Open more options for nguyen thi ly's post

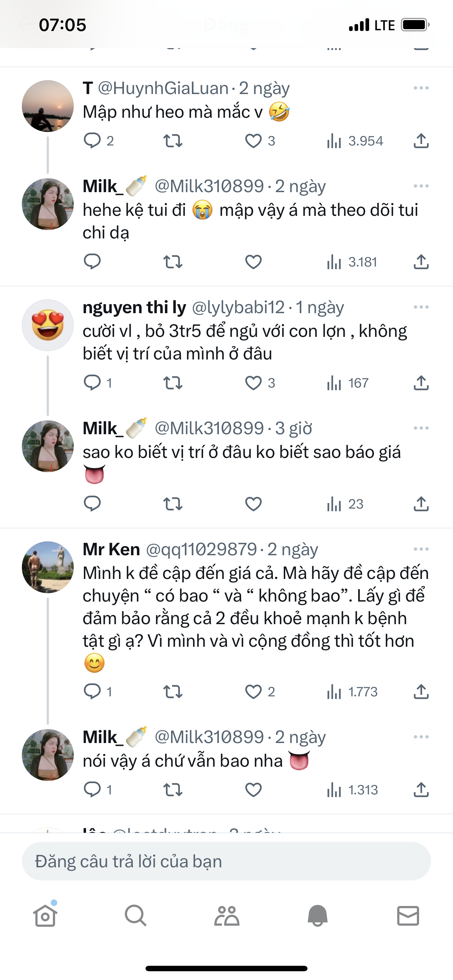[421, 307]
